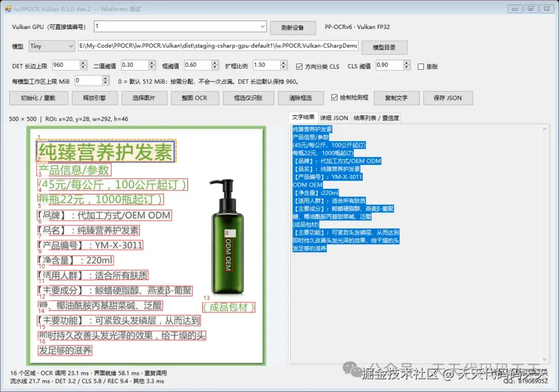This screenshot has width=559, height=392.
Task: Toggle the 方向分类 CLS checkbox
Action: point(300,67)
